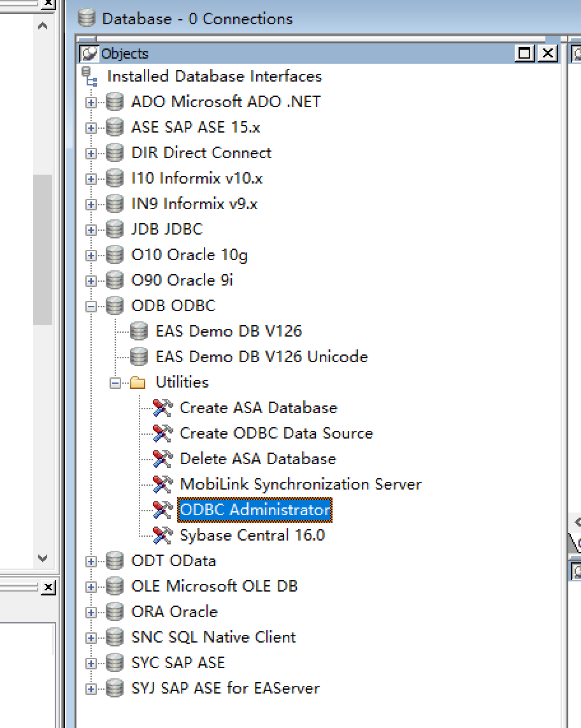Viewport: 581px width, 728px height.
Task: Click the MobiLink Synchronization Server icon
Action: tap(163, 484)
